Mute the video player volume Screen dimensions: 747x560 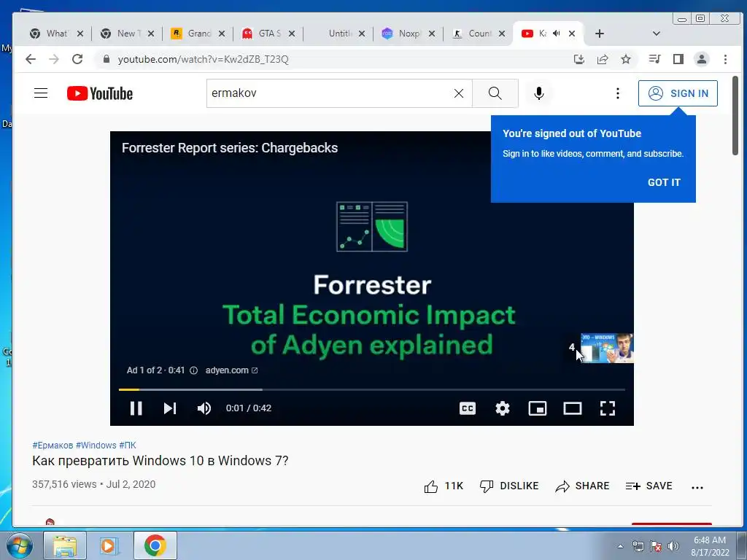(x=204, y=408)
